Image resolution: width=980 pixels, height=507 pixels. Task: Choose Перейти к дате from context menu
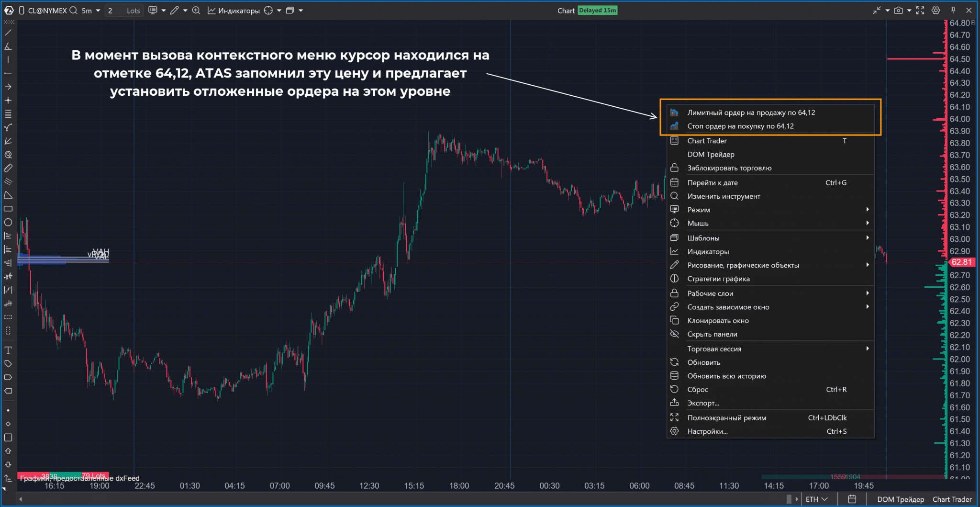point(713,182)
